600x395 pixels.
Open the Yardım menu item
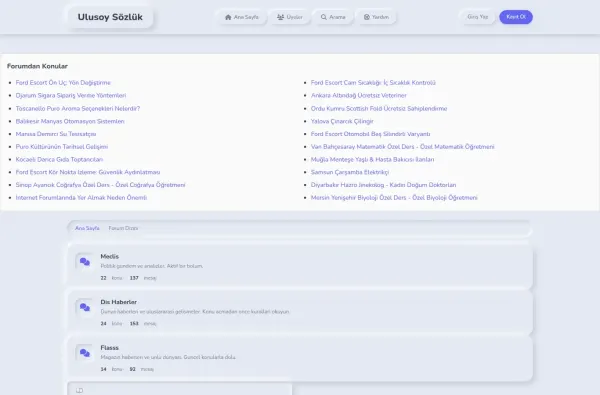[376, 17]
